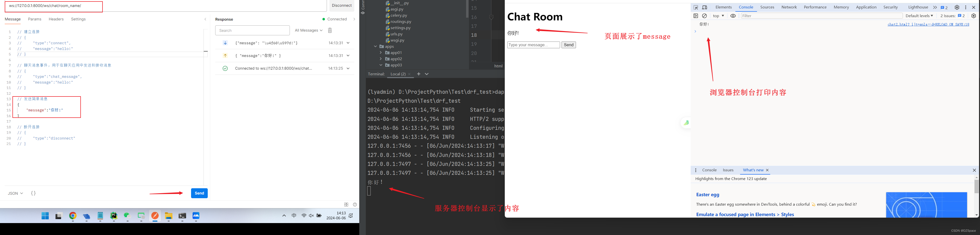Open the Default levels dropdown
Screen dimensions: 980x235
[x=920, y=16]
